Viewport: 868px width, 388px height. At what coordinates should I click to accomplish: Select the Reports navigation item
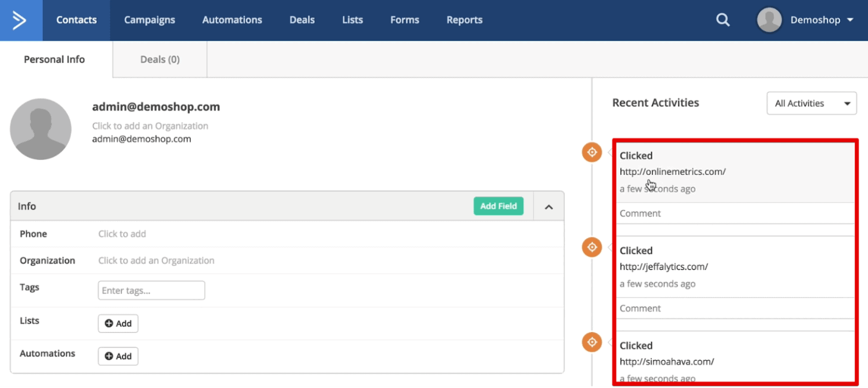tap(465, 19)
